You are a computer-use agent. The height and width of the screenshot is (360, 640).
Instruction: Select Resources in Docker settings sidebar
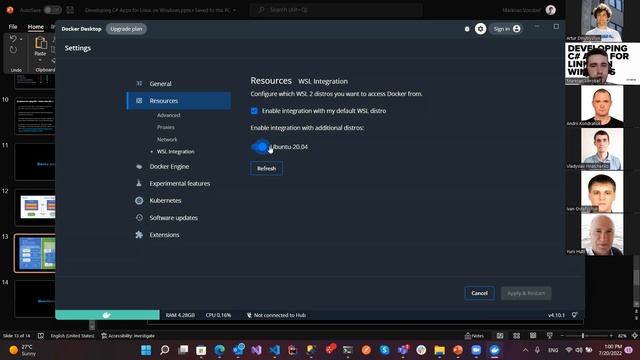pos(178,100)
